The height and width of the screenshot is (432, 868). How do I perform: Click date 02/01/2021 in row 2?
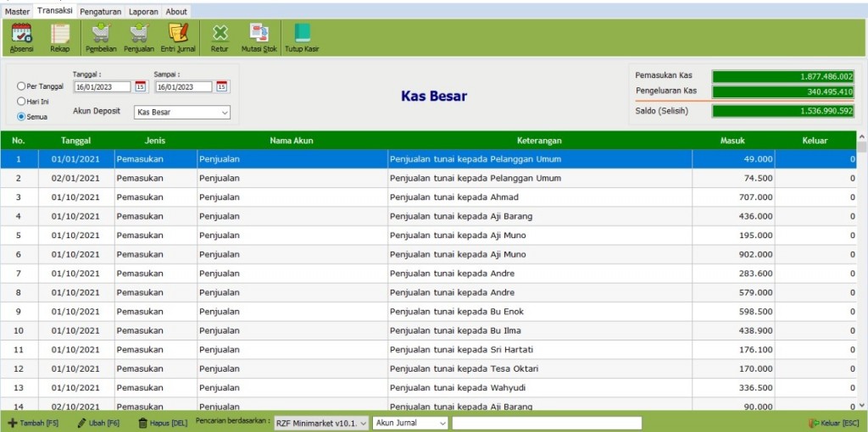click(75, 178)
